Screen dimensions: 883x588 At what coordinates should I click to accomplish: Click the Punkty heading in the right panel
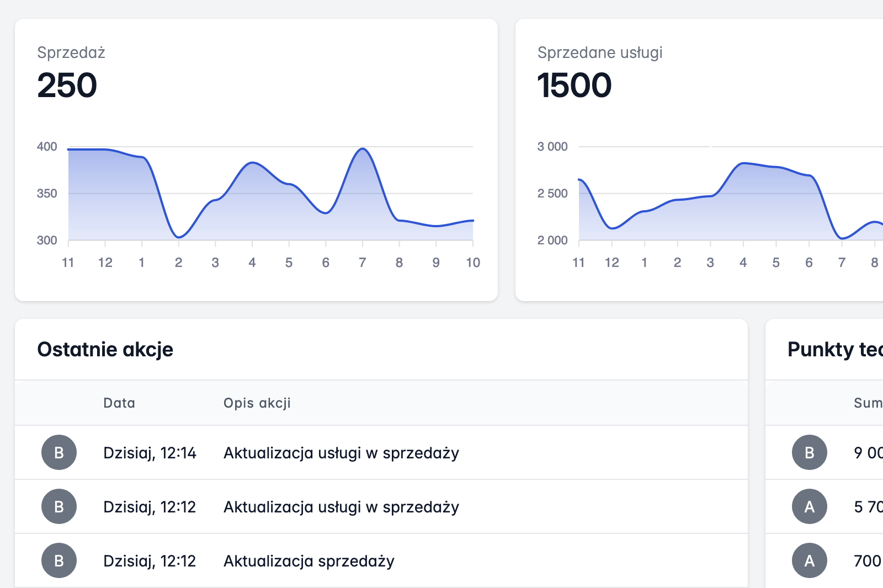click(x=834, y=349)
